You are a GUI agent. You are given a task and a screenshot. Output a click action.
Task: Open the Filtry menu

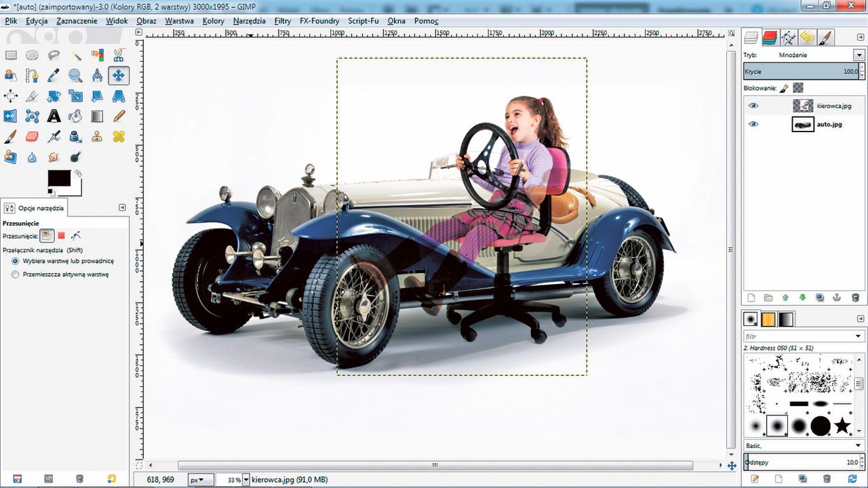click(283, 21)
